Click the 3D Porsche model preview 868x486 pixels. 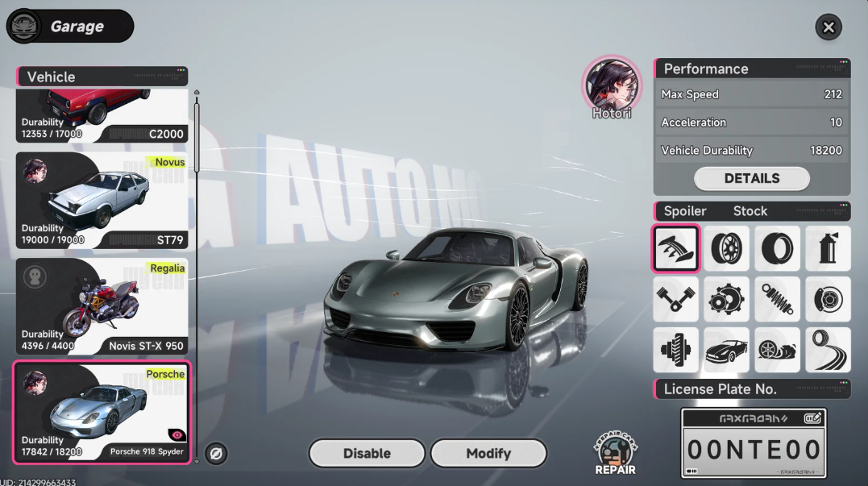(x=457, y=291)
